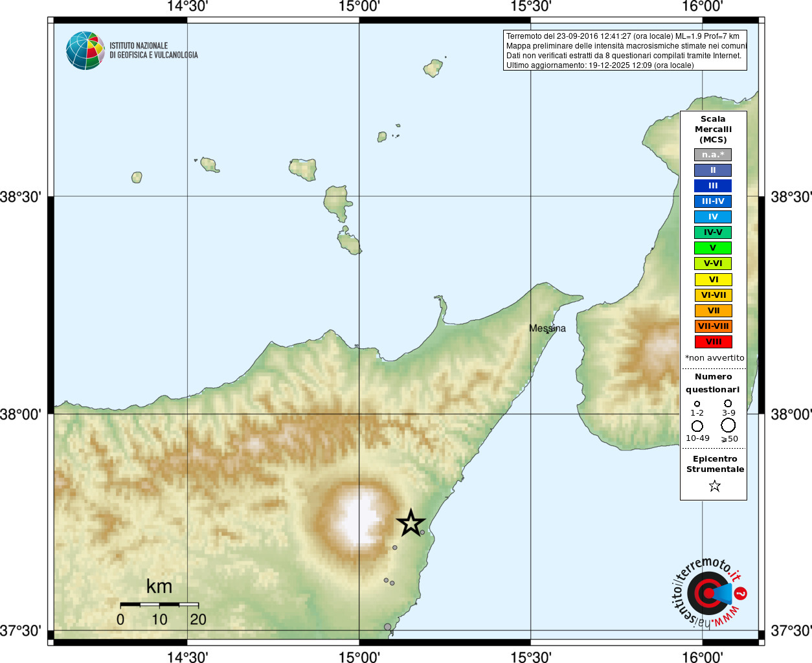Click the 10-49 questionnaires circle symbol
The image size is (812, 663).
point(697,426)
